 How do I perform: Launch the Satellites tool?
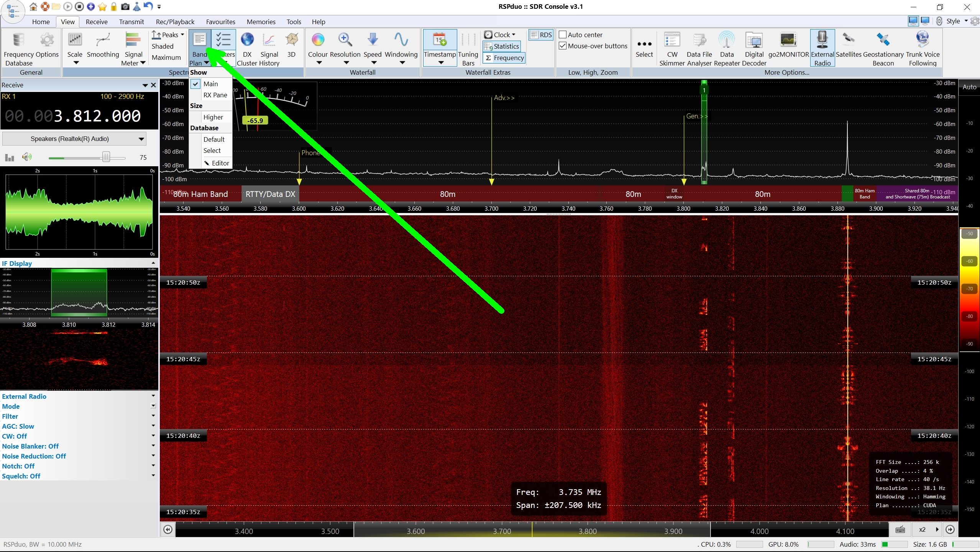pyautogui.click(x=848, y=40)
